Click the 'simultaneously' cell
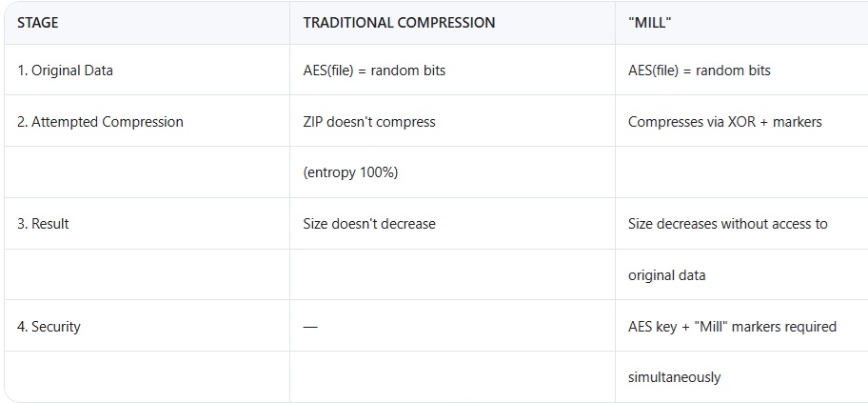 click(x=741, y=377)
